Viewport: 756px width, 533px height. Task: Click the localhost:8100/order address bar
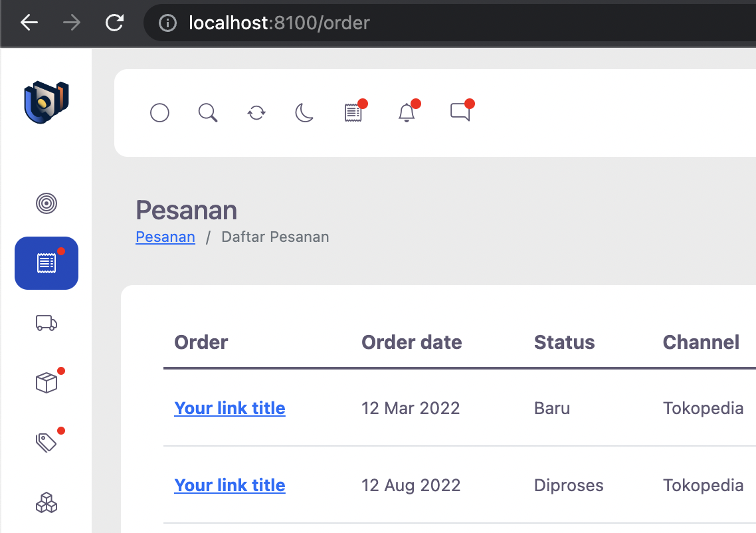448,23
